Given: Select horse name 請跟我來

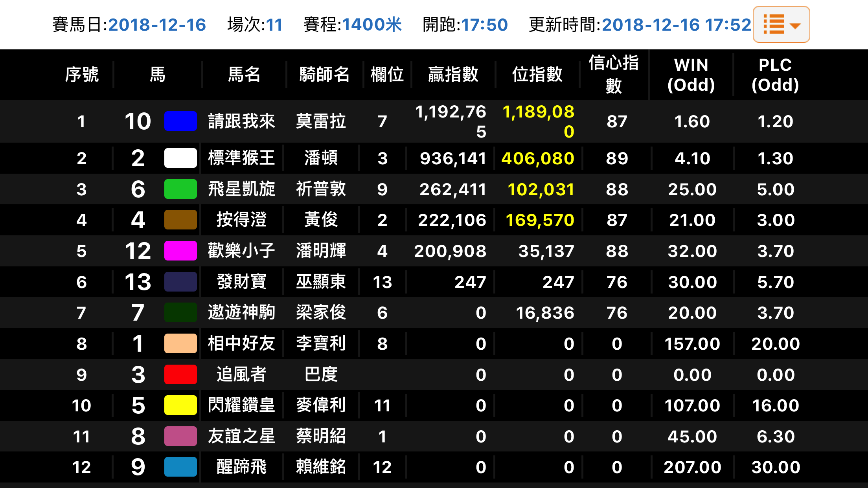Looking at the screenshot, I should (241, 121).
